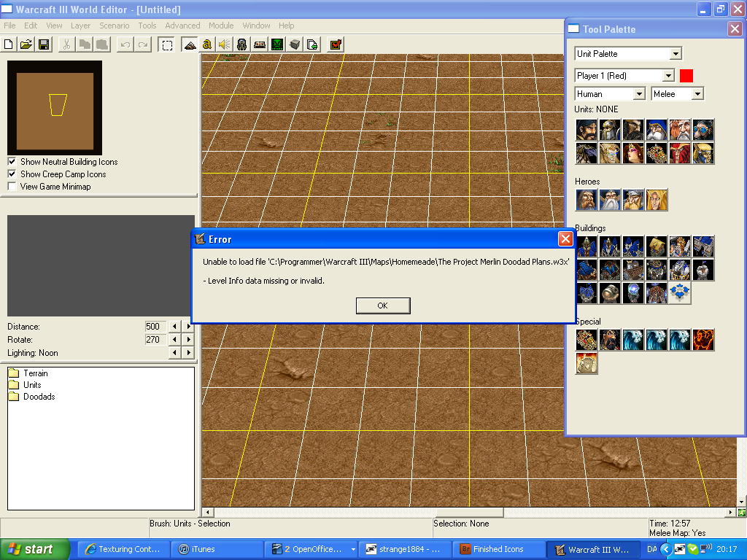This screenshot has height=560, width=747.
Task: Click the Open Map folder icon
Action: tap(26, 44)
